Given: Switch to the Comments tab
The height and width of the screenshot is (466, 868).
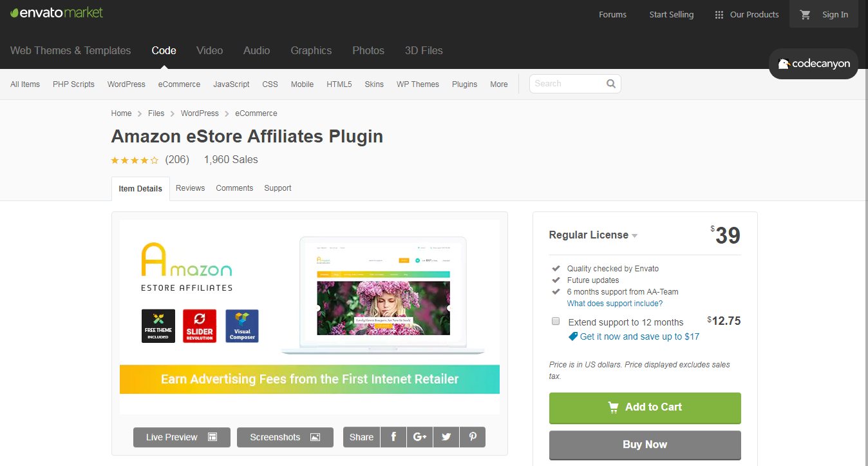Looking at the screenshot, I should pos(234,188).
